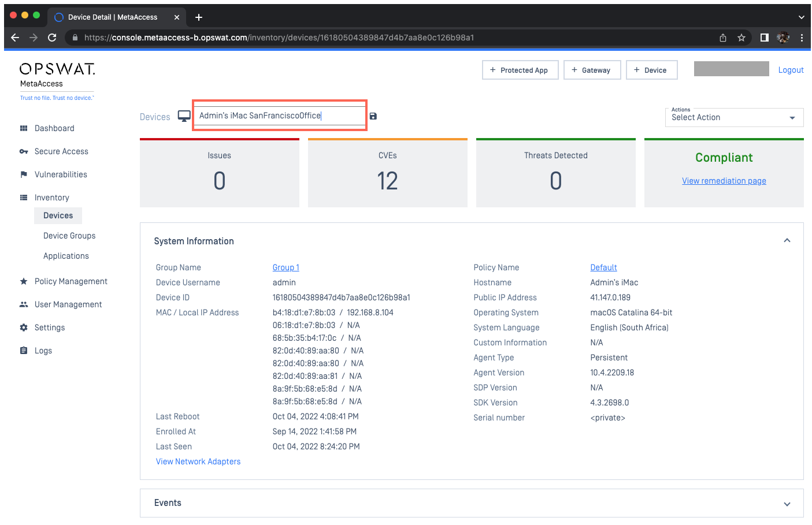Viewport: 812px width, 525px height.
Task: Close the Device Detail browser tab
Action: click(x=177, y=17)
